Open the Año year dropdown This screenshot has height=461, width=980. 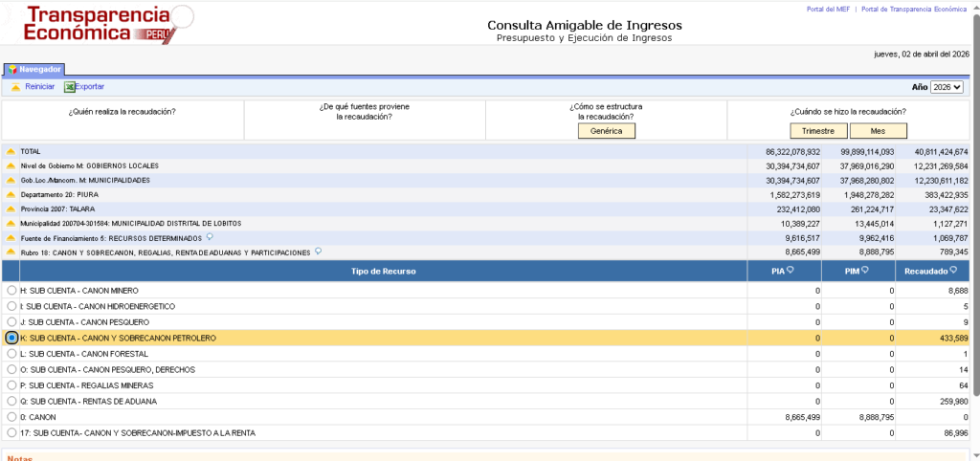tap(947, 87)
